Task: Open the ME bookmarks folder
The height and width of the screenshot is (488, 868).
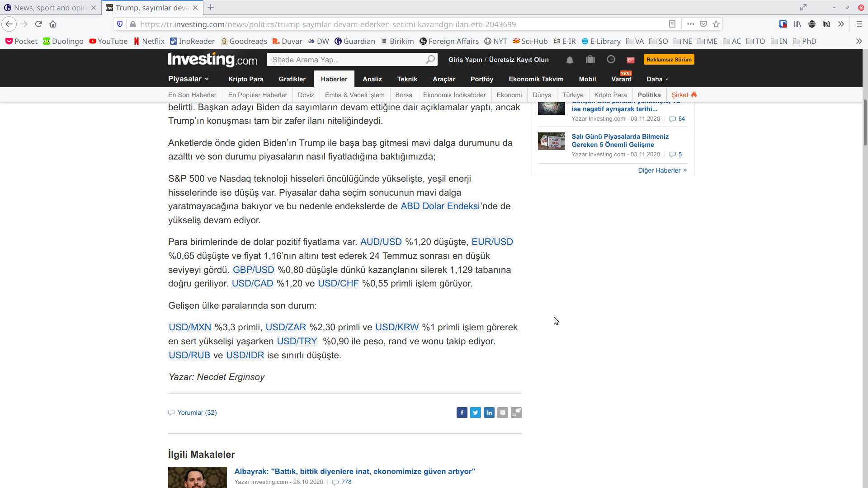Action: point(708,41)
